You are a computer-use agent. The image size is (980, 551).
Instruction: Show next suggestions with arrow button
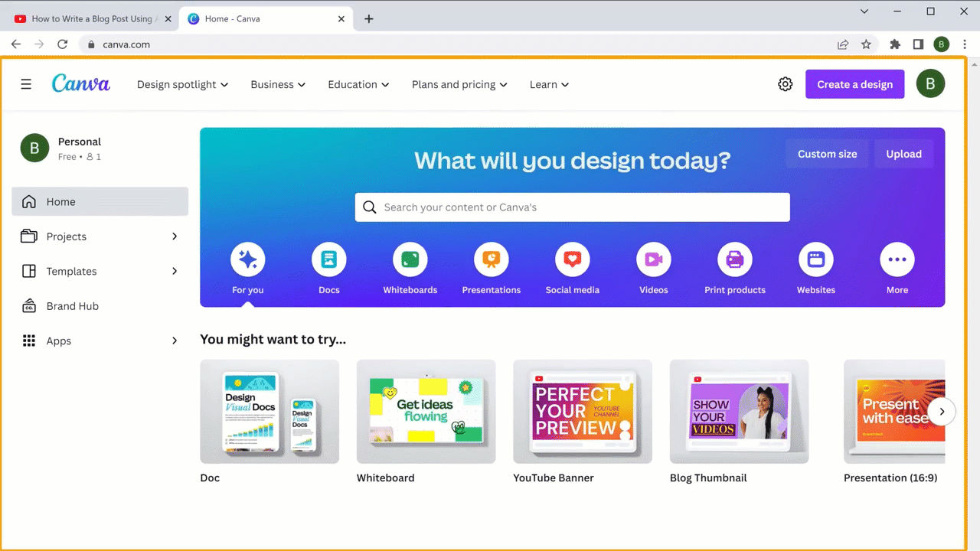click(x=942, y=412)
